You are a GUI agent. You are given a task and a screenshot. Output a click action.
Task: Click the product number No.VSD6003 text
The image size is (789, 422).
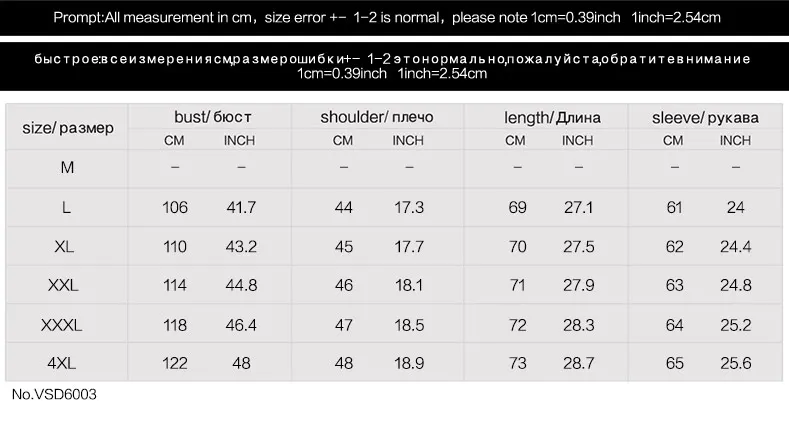click(54, 394)
